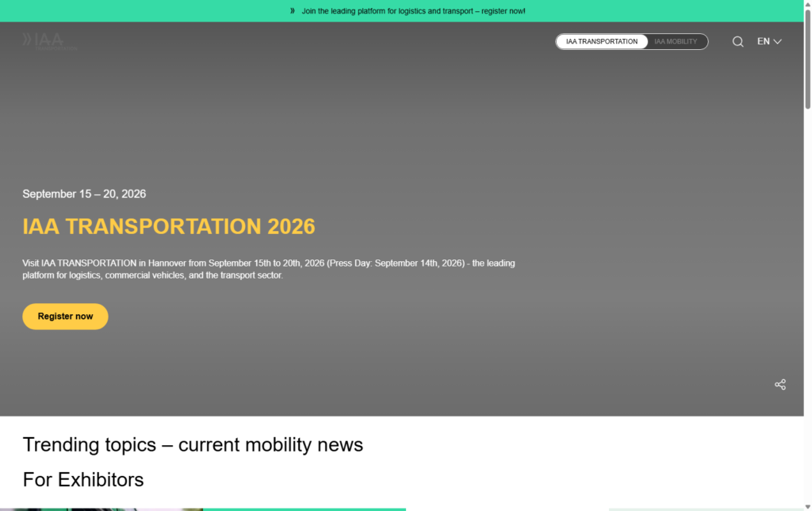Viewport: 812px width, 511px height.
Task: Open the 'Join the leading platform' banner link
Action: 413,11
